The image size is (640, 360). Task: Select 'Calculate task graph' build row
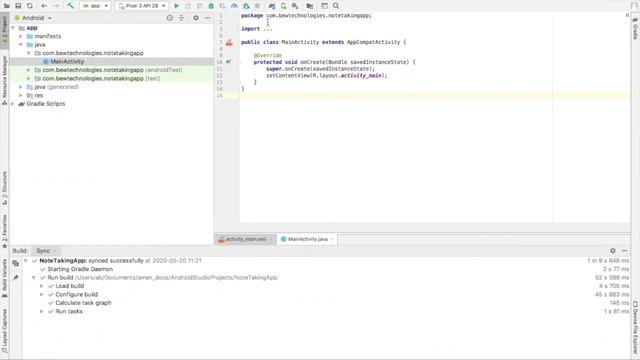coord(83,303)
